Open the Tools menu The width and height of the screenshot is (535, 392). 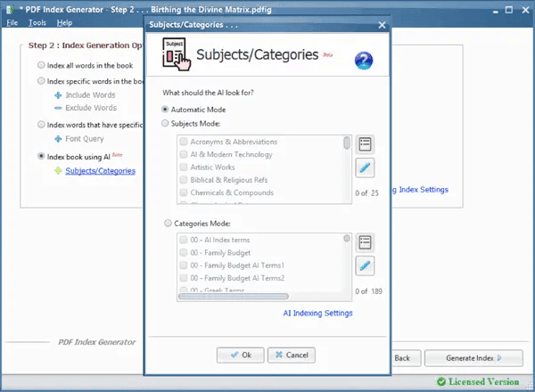37,23
